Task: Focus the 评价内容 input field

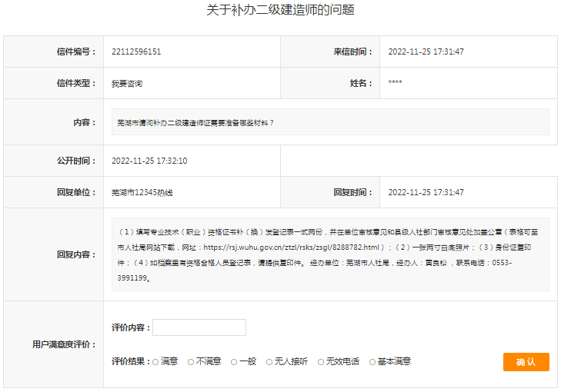Action: click(x=199, y=327)
